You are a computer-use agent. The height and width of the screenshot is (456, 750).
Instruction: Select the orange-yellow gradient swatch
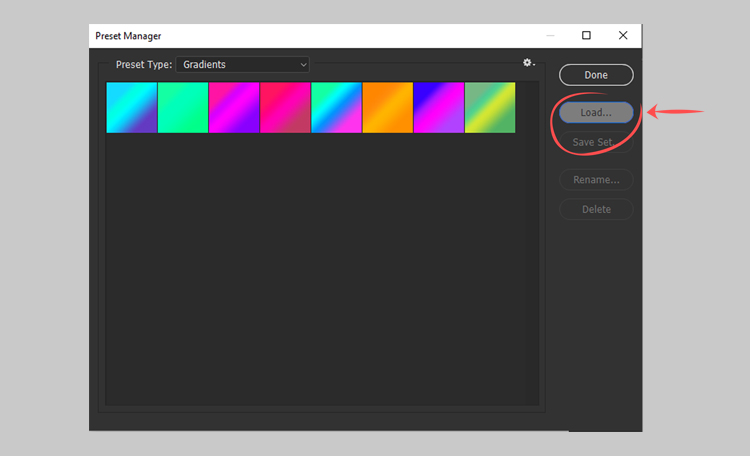point(387,107)
